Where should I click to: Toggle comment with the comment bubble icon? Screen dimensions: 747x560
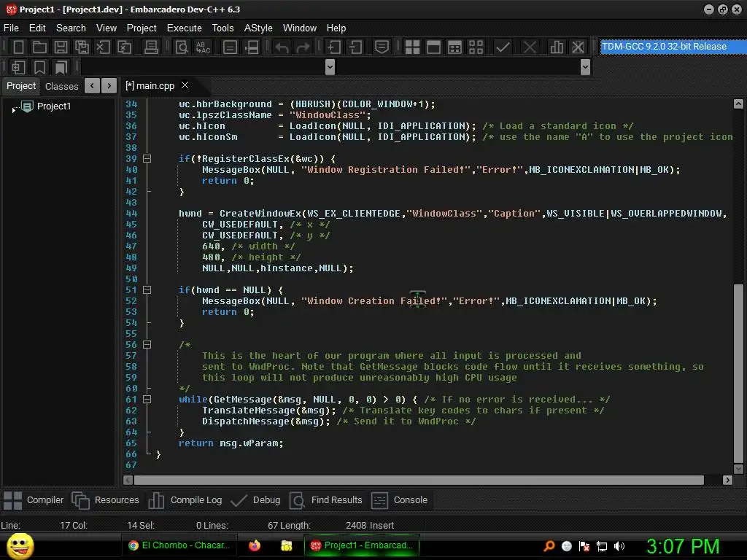pos(382,47)
